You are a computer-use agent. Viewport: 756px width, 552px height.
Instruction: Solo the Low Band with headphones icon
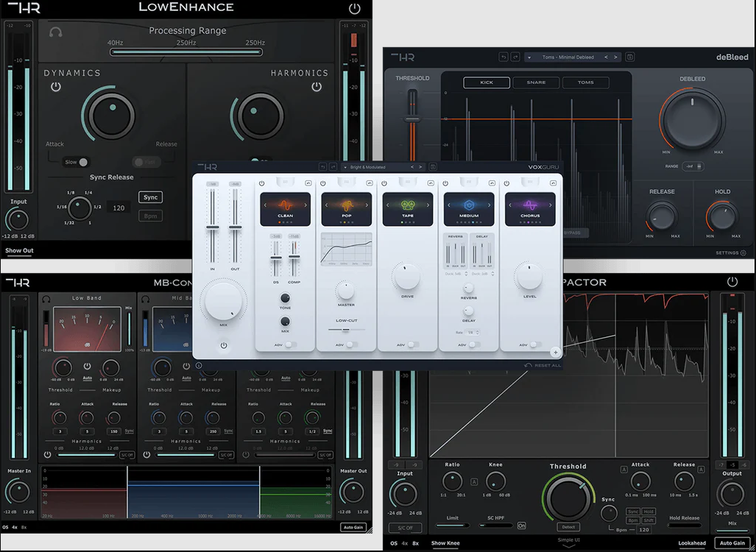[46, 300]
